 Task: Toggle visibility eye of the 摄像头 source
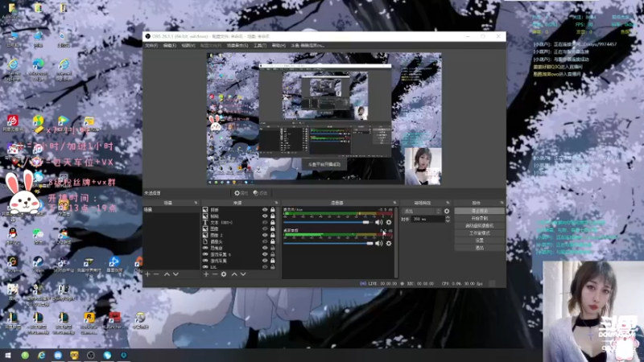(265, 242)
